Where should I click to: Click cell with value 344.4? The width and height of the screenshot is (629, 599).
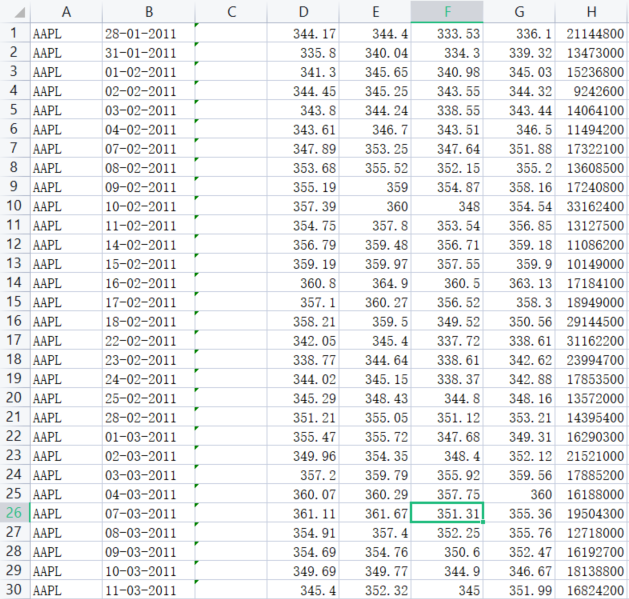[x=375, y=33]
